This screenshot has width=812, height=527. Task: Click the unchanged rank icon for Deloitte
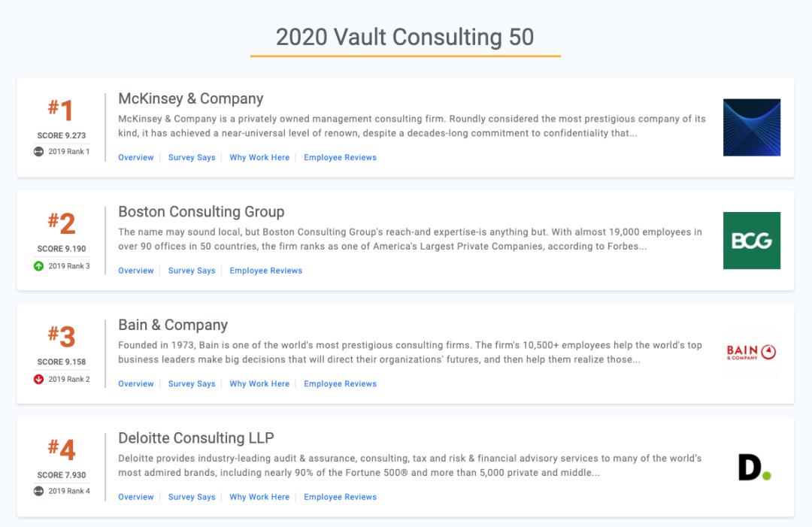click(x=38, y=491)
